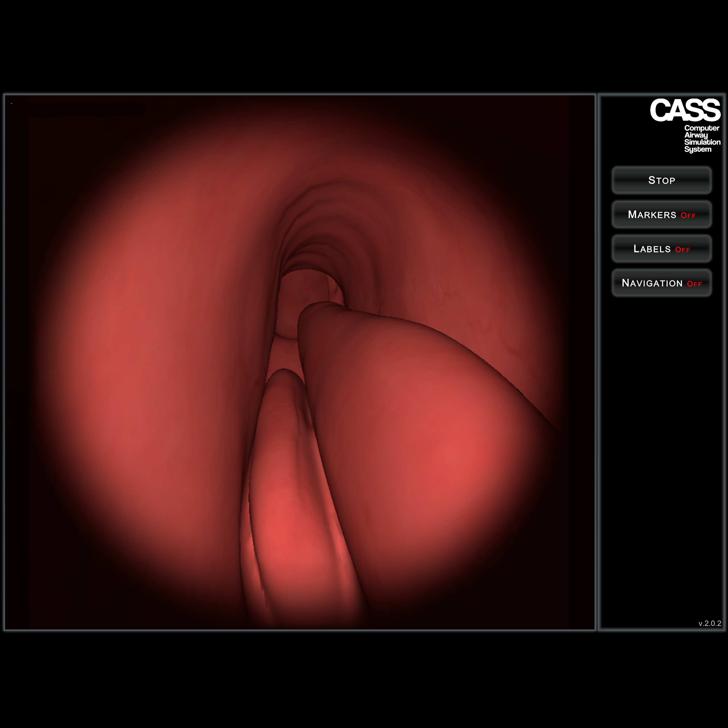
Task: Click the left airway wall in viewport
Action: (x=151, y=339)
